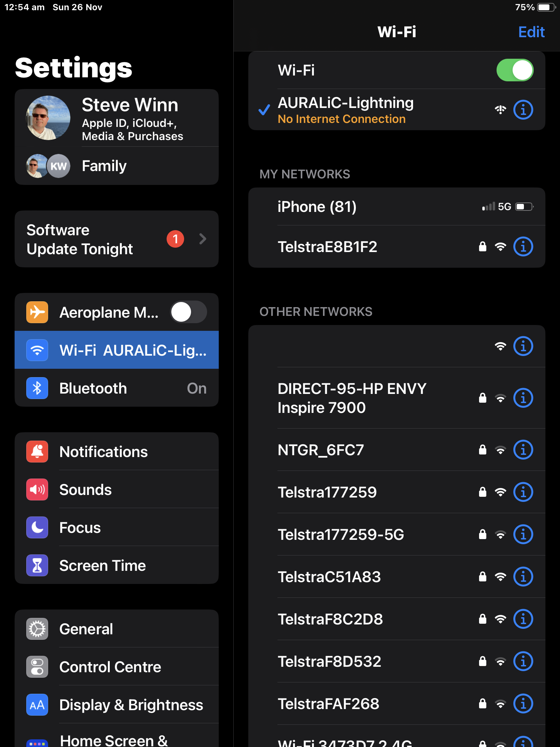Open info for NTGR_6FC7 network
Image resolution: width=560 pixels, height=747 pixels.
click(x=523, y=450)
